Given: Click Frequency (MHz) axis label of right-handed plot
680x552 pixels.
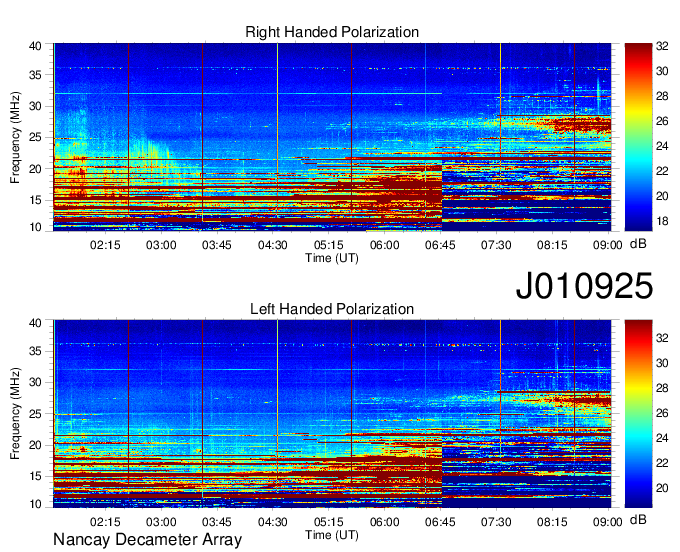Looking at the screenshot, I should pos(15,137).
